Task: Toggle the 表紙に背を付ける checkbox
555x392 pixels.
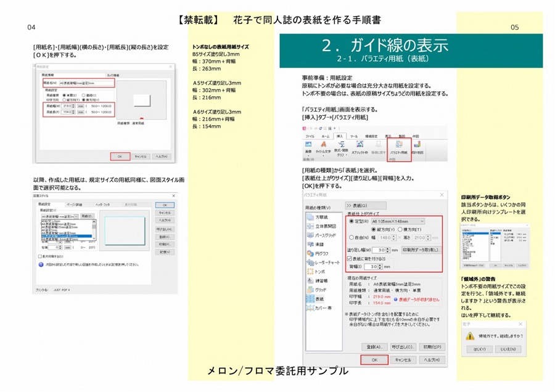Action: click(350, 259)
